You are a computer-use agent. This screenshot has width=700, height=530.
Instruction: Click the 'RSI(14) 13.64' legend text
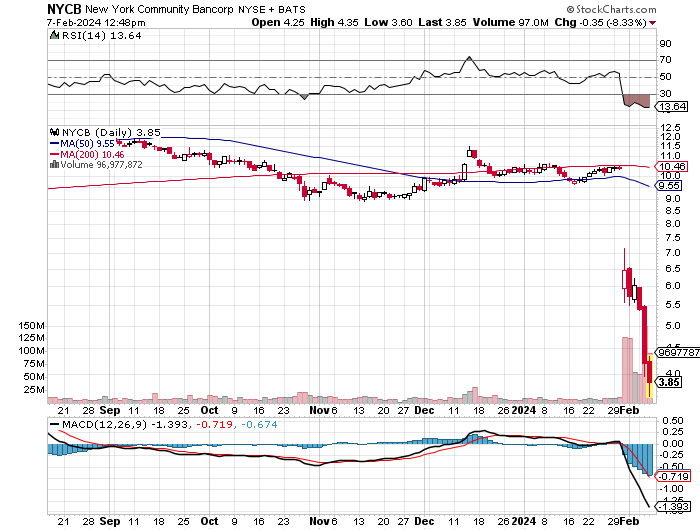point(101,35)
